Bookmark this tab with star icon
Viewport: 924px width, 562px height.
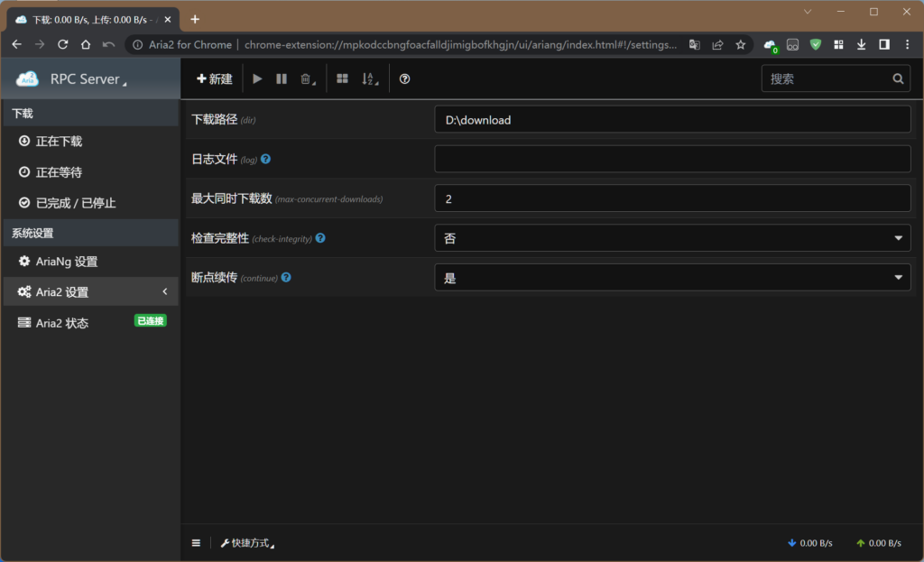tap(741, 45)
